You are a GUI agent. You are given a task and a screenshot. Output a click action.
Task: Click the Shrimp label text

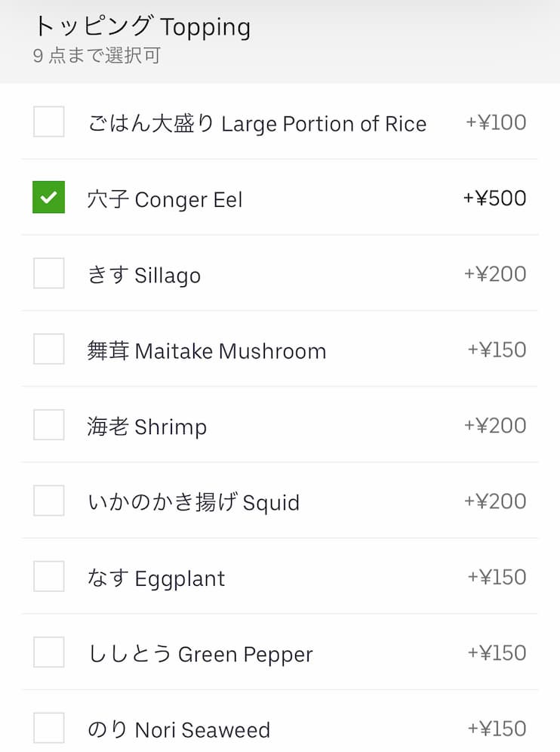(146, 427)
